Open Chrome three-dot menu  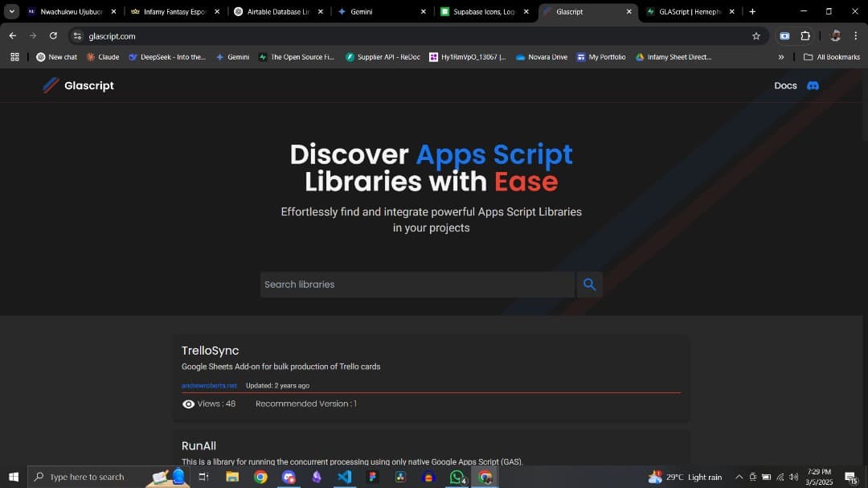[856, 36]
